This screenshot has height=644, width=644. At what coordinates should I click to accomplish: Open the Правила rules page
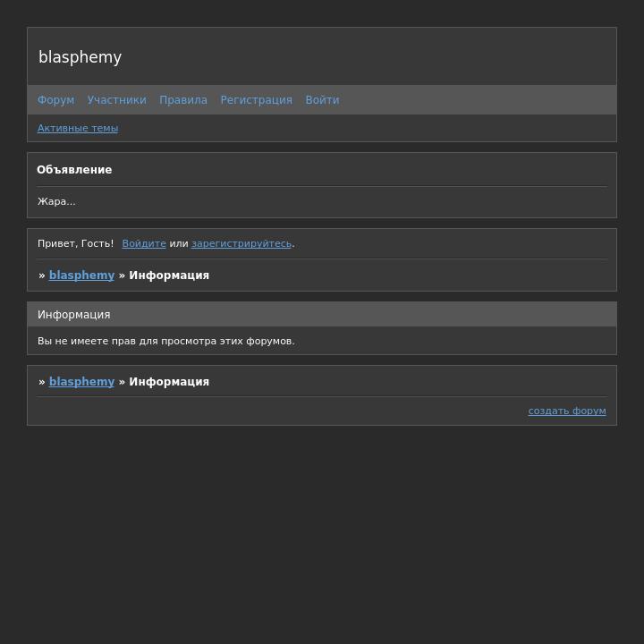click(x=183, y=100)
